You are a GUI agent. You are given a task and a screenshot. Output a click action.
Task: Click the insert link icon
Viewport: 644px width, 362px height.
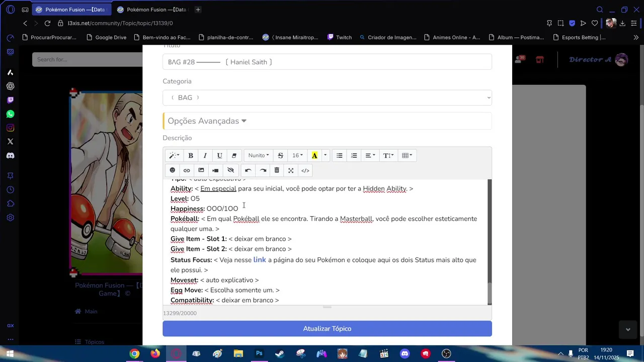tap(187, 170)
